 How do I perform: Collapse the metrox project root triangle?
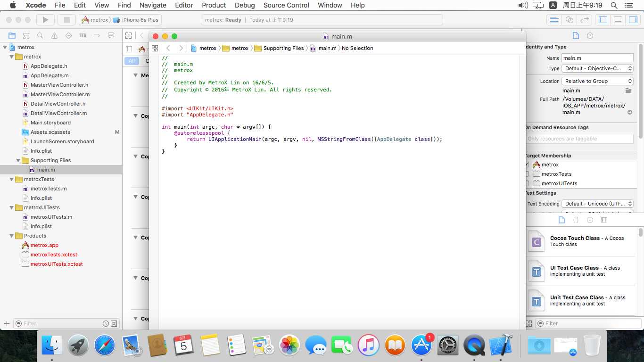point(5,47)
